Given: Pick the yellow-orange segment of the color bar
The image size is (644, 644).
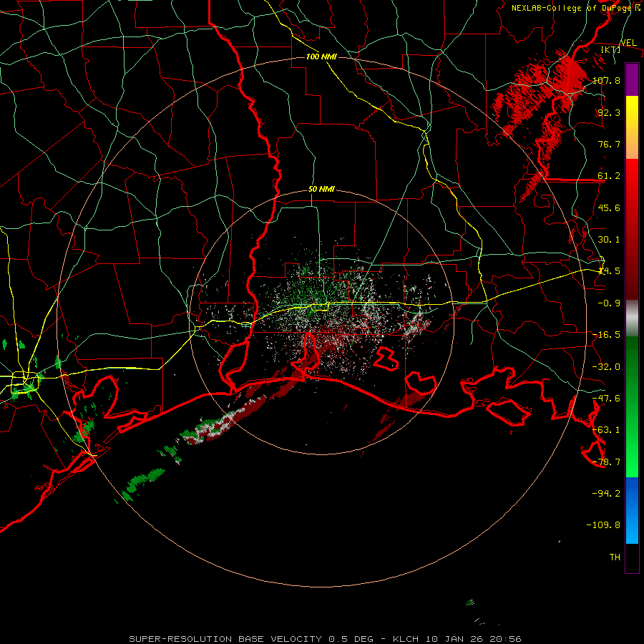Looking at the screenshot, I should click(632, 127).
